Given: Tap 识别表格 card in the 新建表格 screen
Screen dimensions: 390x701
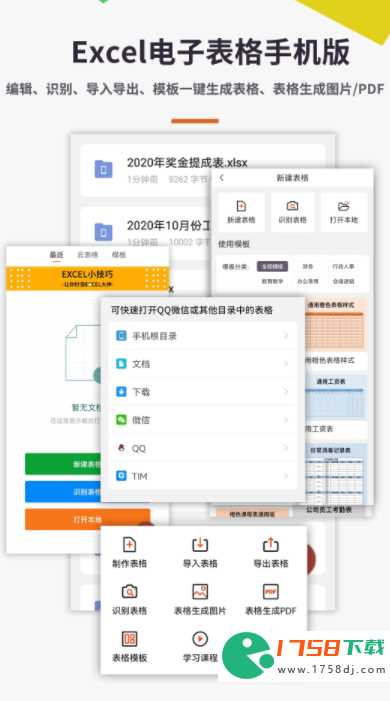Looking at the screenshot, I should [x=292, y=212].
